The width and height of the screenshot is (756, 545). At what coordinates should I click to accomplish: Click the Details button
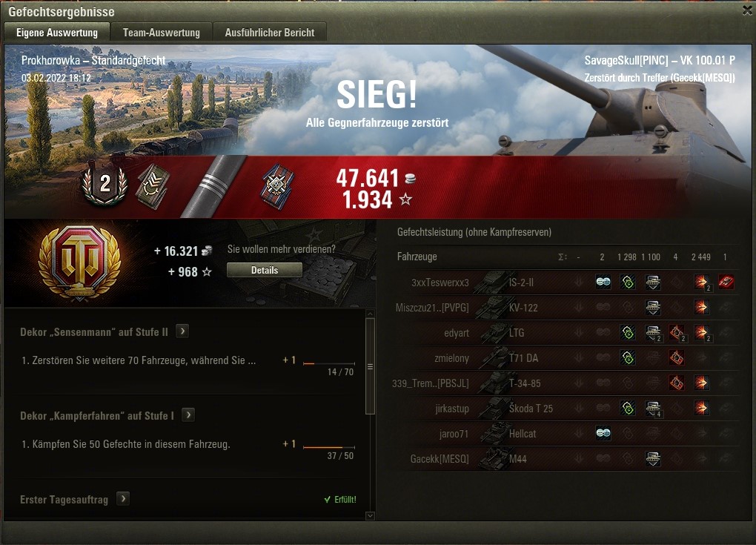[x=264, y=270]
